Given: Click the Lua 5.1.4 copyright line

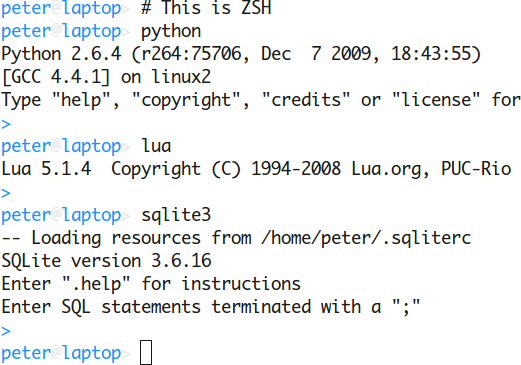Looking at the screenshot, I should pos(256,169).
